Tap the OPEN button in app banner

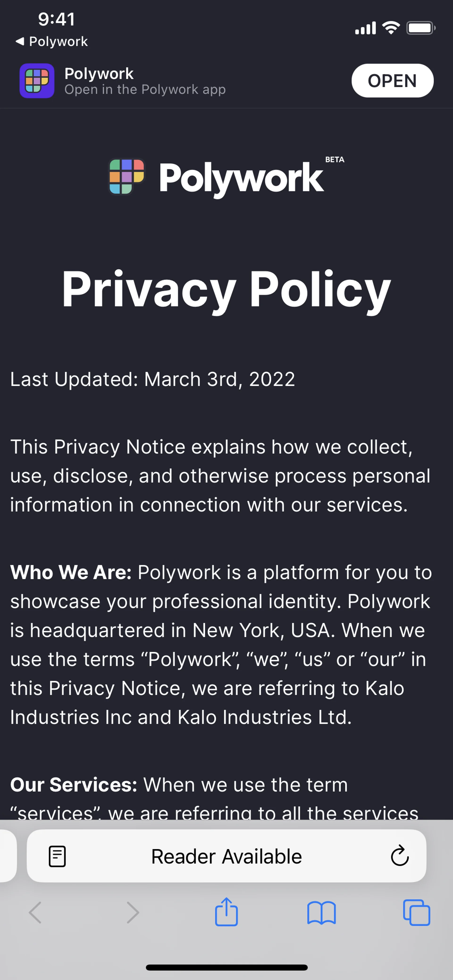[x=392, y=81]
